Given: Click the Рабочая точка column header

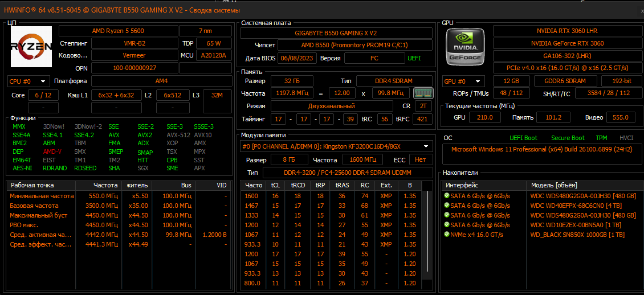Looking at the screenshot, I should 42,186.
